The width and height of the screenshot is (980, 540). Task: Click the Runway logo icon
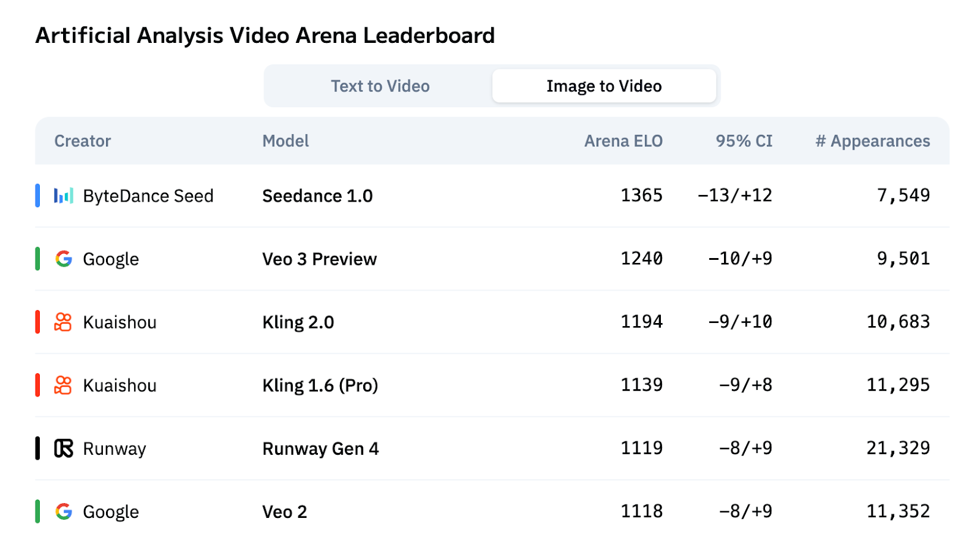[x=64, y=448]
